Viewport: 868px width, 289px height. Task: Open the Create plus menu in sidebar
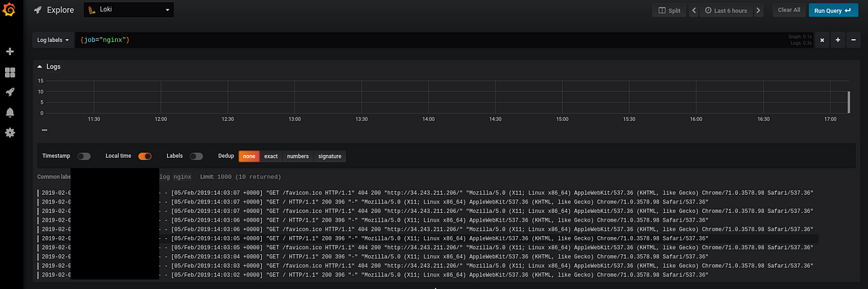[10, 52]
